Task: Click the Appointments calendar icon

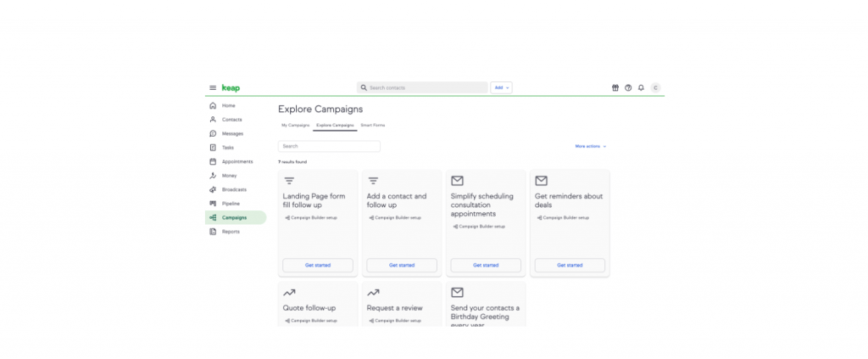Action: point(213,161)
